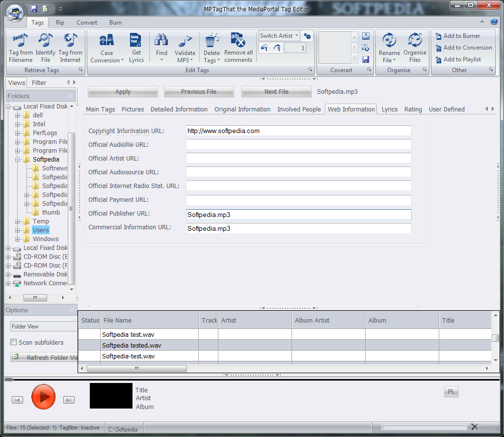Click the playback position slider handle
This screenshot has height=437, width=504.
point(9,380)
